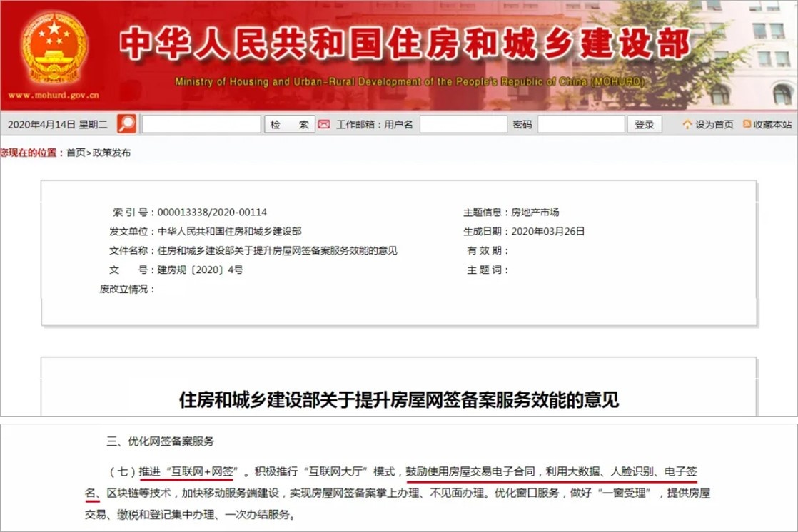This screenshot has height=532, width=798.
Task: Open 政策发布 in the breadcrumb
Action: [112, 153]
